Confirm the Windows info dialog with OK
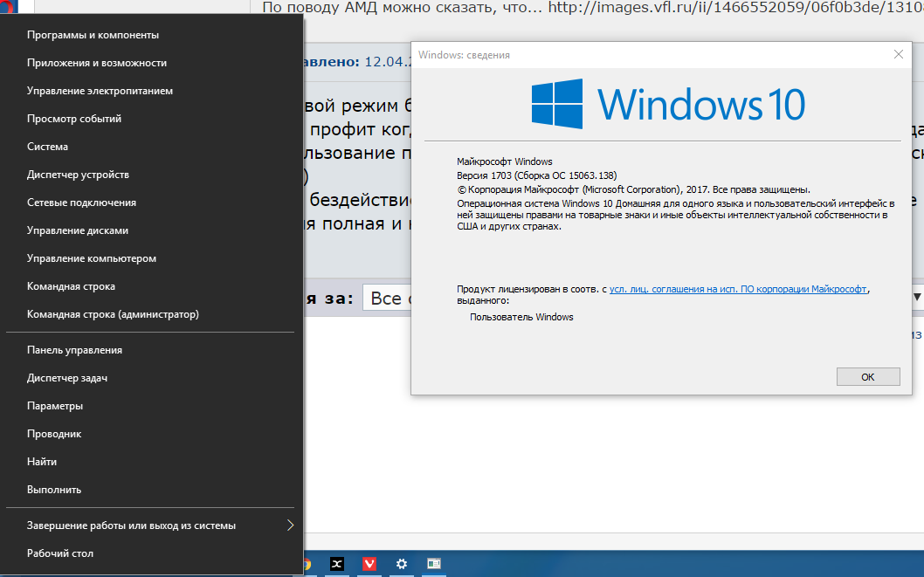The image size is (924, 577). 868,377
